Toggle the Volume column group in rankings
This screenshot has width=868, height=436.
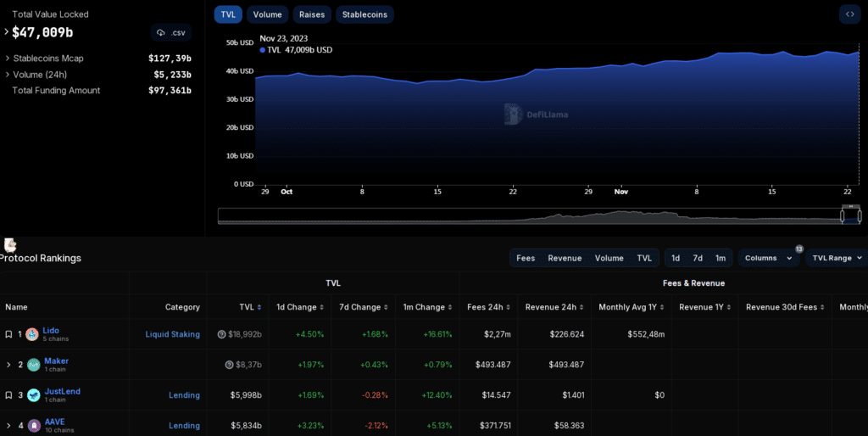[x=609, y=258]
